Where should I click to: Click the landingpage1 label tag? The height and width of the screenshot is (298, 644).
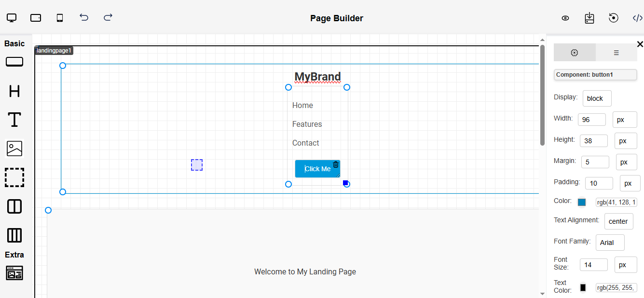pyautogui.click(x=54, y=51)
